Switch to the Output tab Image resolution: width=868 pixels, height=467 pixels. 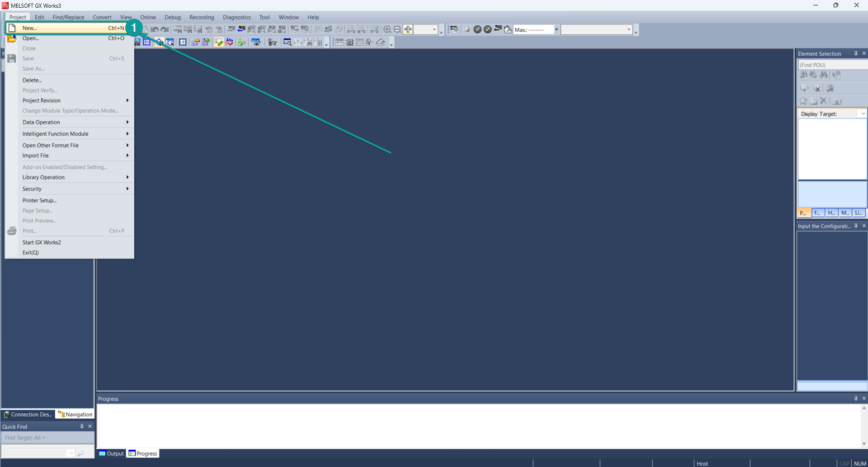pos(111,453)
